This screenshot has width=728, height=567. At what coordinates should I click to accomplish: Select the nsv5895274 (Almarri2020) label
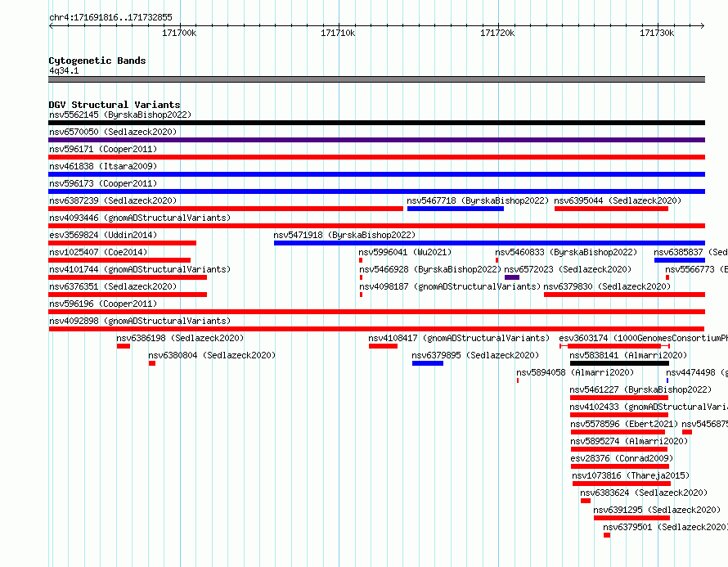point(629,441)
